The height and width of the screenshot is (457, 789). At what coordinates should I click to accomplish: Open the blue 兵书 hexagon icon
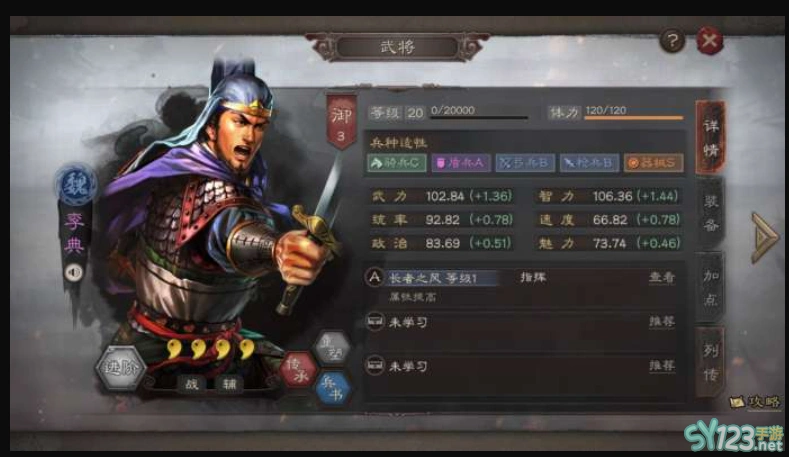click(x=333, y=390)
